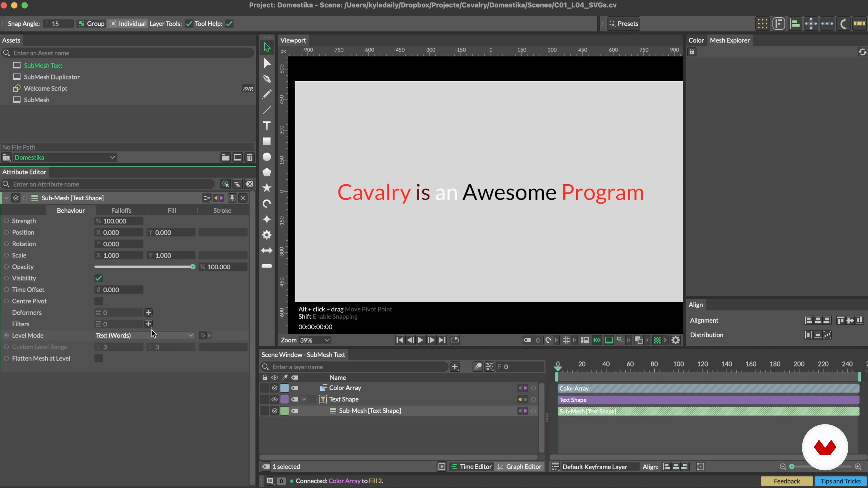Screen dimensions: 868x488
Task: Select the Ellipse shape tool
Action: tap(267, 157)
